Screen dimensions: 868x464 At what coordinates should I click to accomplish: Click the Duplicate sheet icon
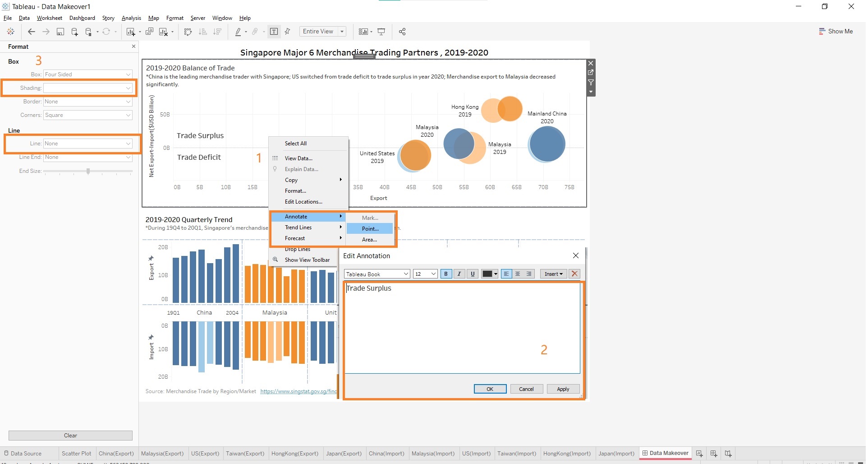pyautogui.click(x=149, y=32)
